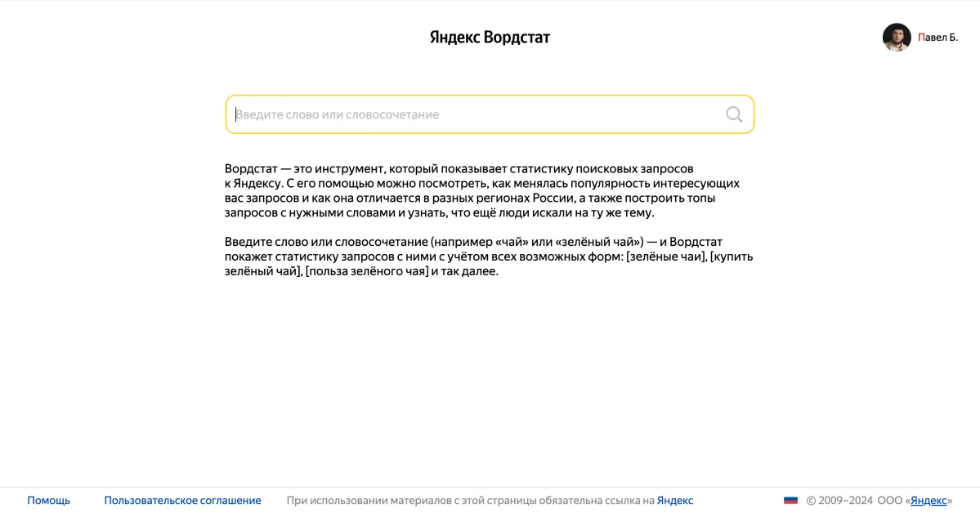Open Пользовательское соглашение link
980x513 pixels.
pyautogui.click(x=182, y=501)
